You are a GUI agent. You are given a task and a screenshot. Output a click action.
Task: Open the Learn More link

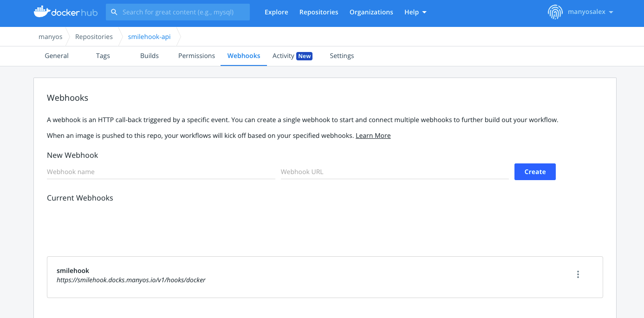point(373,135)
